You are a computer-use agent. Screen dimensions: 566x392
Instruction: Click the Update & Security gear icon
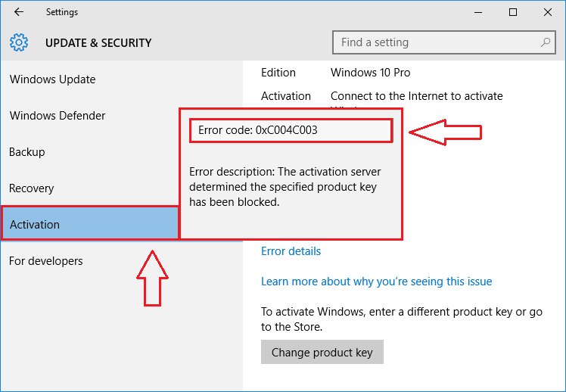pos(19,42)
